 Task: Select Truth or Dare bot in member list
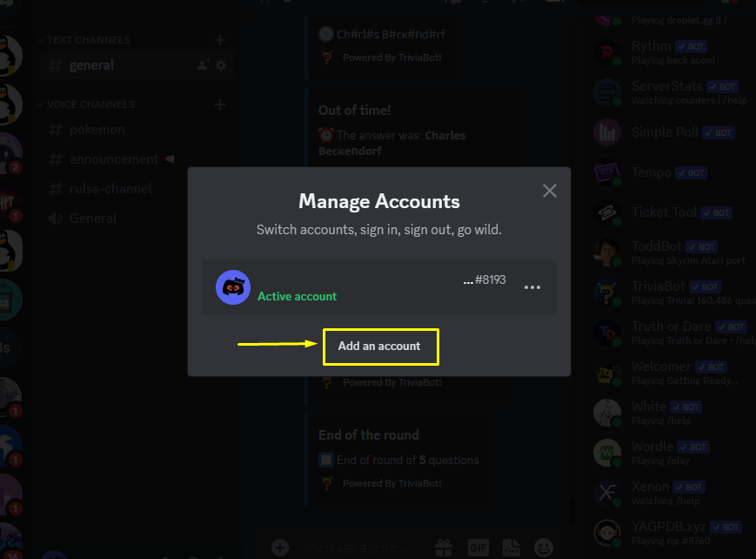[x=672, y=333]
